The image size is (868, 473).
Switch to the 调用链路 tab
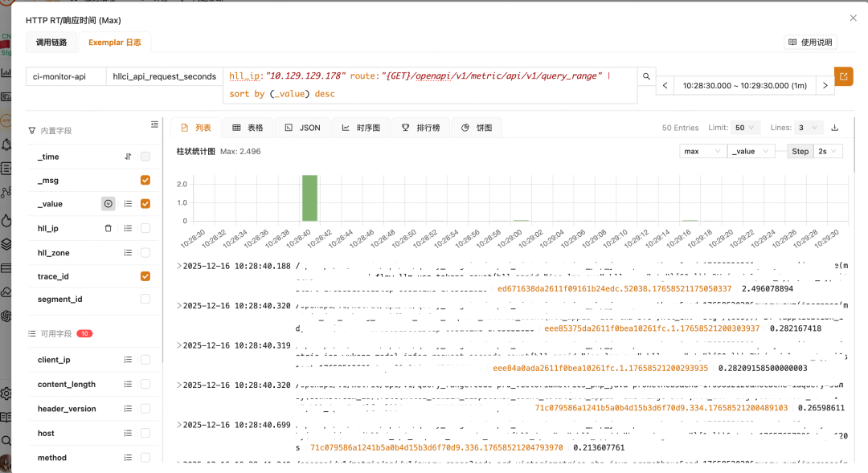[x=51, y=42]
